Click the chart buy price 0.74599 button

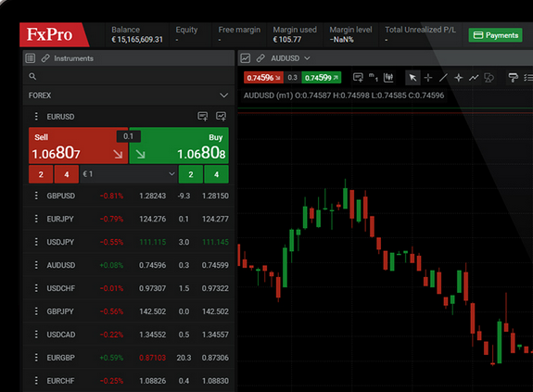coord(322,78)
